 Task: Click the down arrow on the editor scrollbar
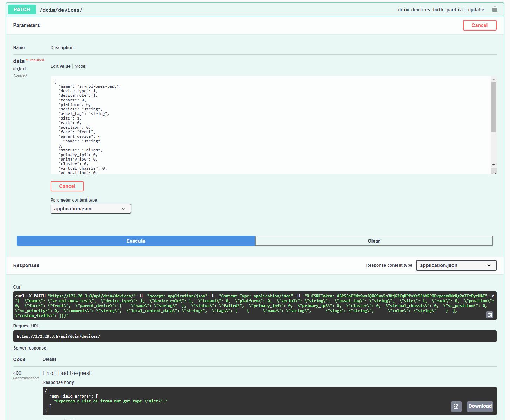pos(494,165)
